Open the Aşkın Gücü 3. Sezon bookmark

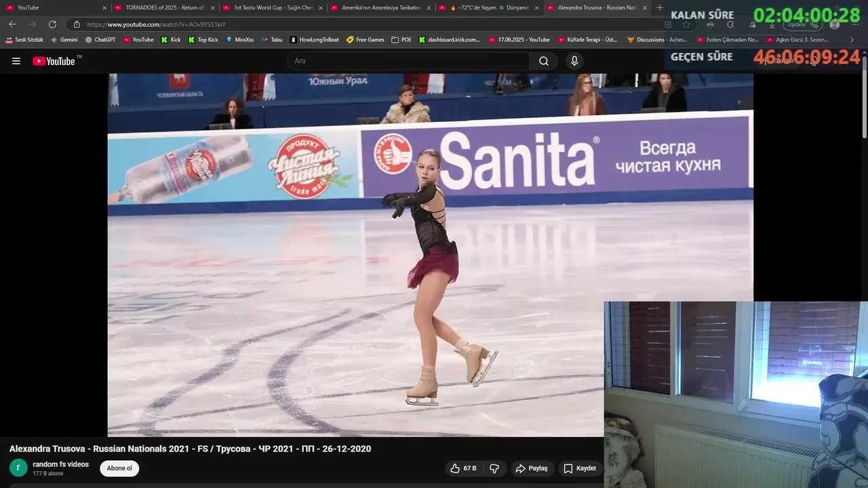[x=797, y=40]
